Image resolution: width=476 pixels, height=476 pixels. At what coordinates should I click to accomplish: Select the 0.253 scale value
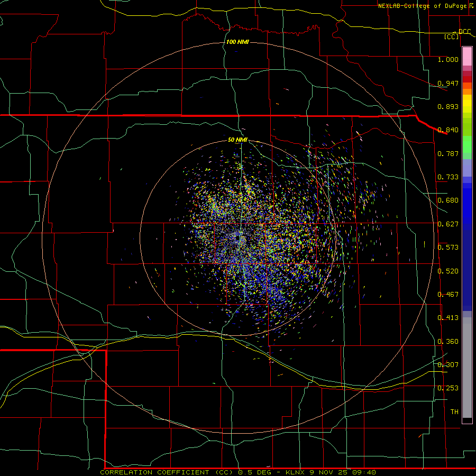(448, 388)
